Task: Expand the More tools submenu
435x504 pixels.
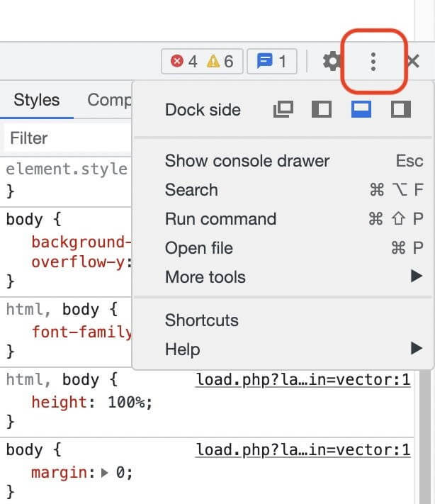Action: 283,276
